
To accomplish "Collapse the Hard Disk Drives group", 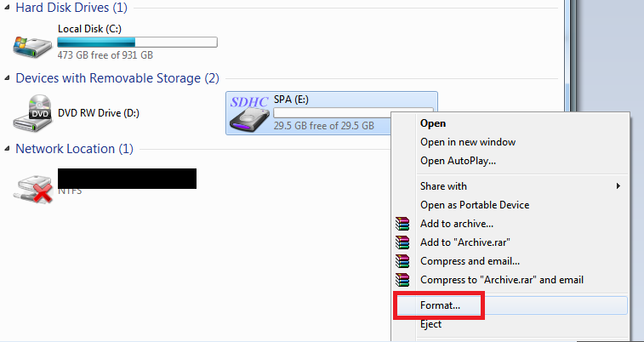I will (x=8, y=8).
